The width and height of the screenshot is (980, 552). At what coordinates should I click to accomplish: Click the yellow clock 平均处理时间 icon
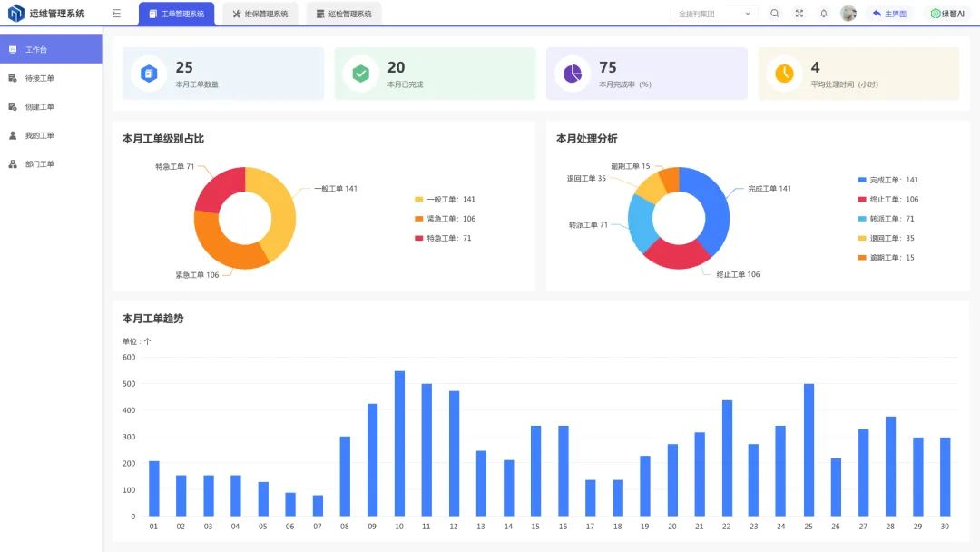coord(784,74)
